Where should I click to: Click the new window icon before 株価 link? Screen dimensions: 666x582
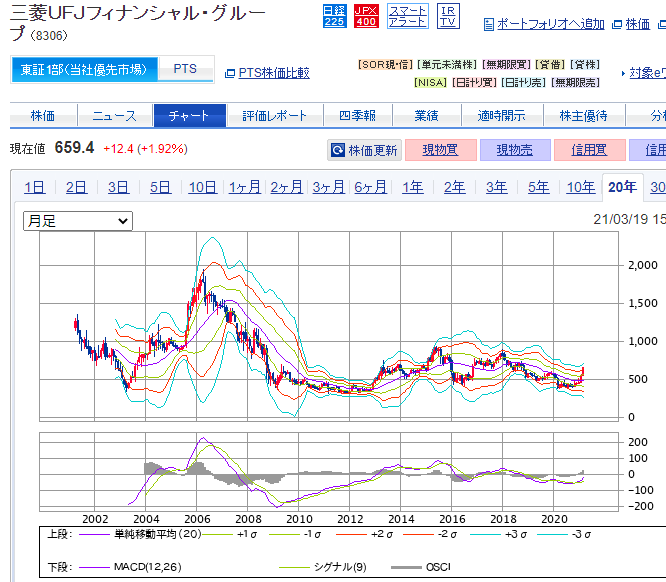point(617,25)
